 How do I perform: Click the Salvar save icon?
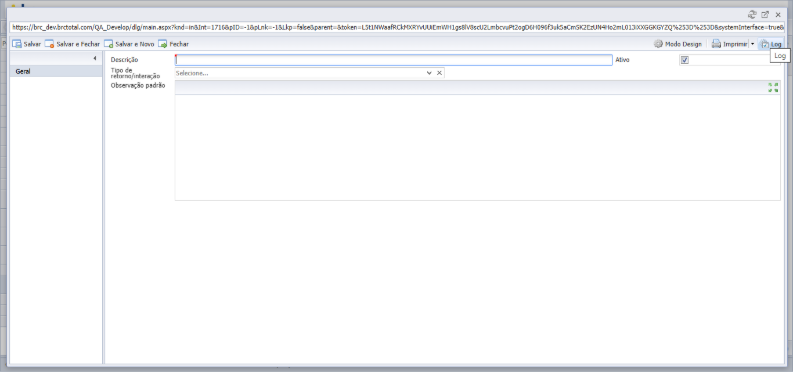click(x=17, y=44)
